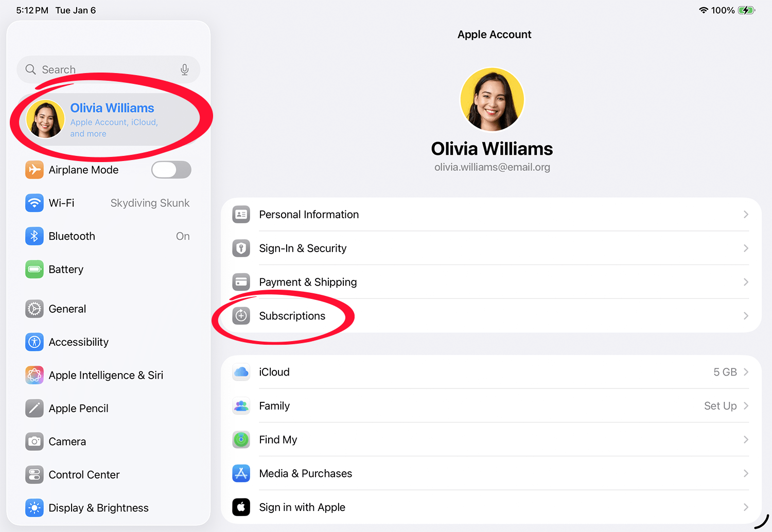Tap the Personal Information card icon
The height and width of the screenshot is (532, 772).
click(241, 215)
